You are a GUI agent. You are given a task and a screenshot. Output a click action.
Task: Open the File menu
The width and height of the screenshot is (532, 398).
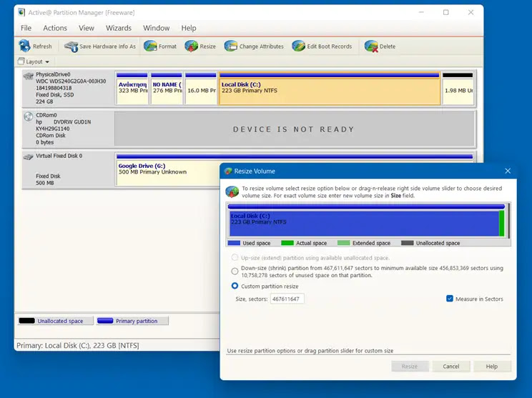click(26, 28)
